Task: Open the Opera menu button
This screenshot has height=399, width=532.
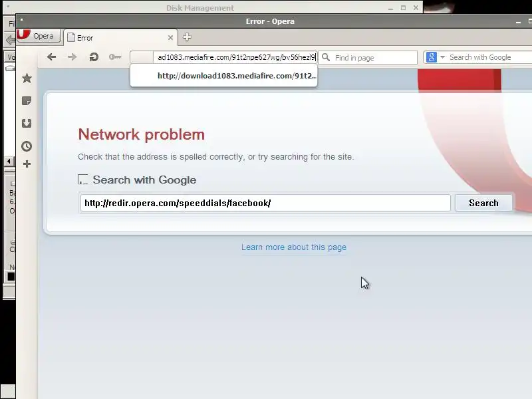Action: (x=39, y=36)
